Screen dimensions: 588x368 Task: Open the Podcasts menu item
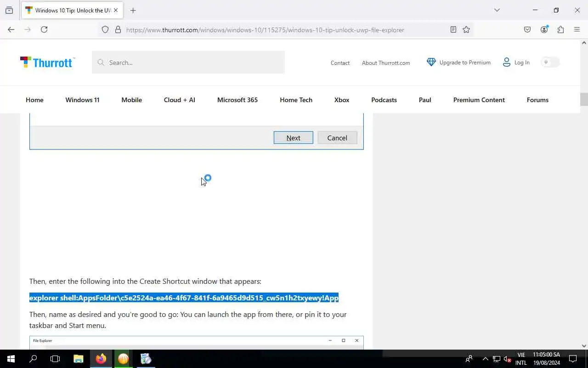coord(384,100)
